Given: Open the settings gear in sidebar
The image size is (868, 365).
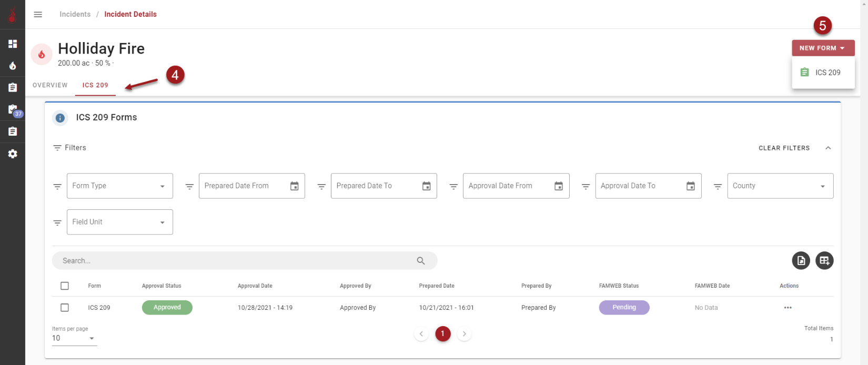Looking at the screenshot, I should pyautogui.click(x=13, y=154).
